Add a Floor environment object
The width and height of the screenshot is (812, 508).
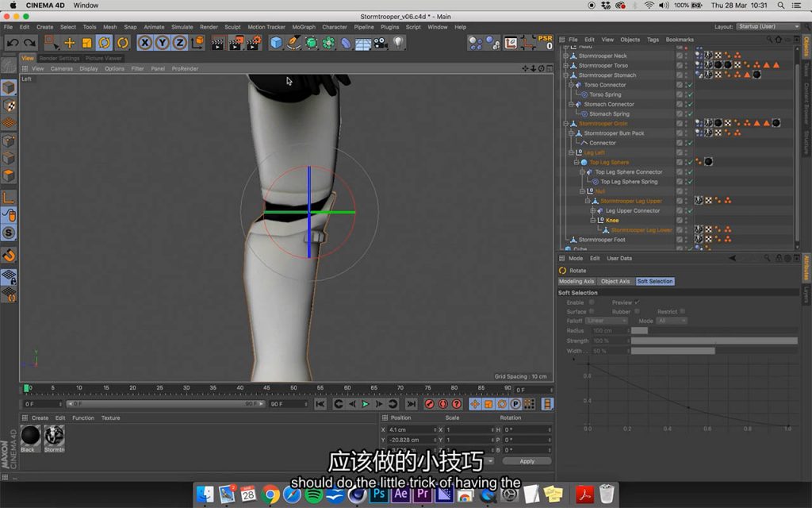(362, 43)
